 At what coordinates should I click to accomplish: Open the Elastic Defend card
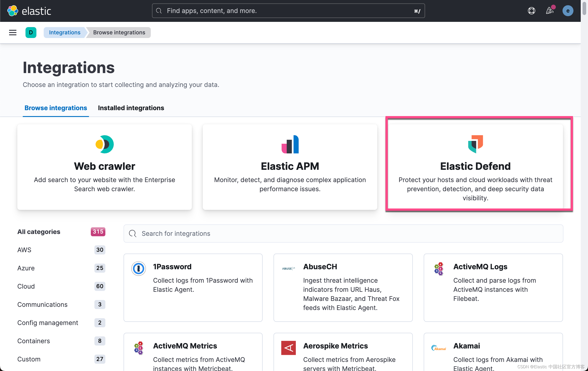click(475, 167)
